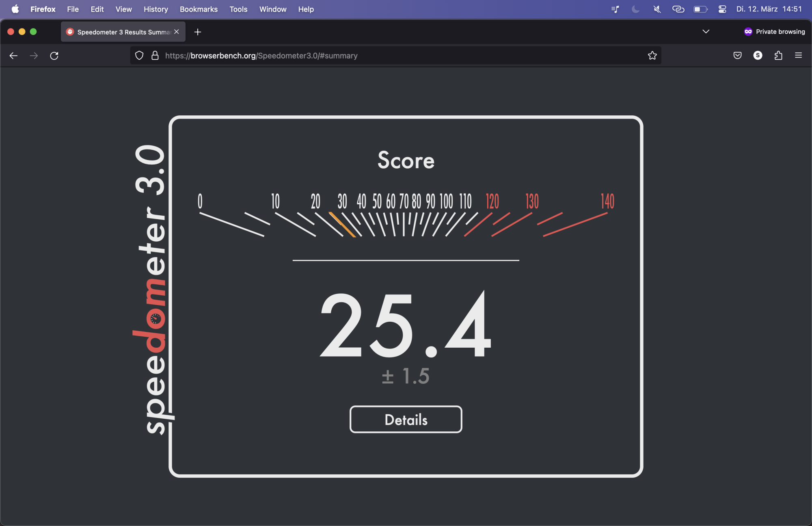This screenshot has height=526, width=812.
Task: Bookmark this page with the star
Action: (652, 56)
